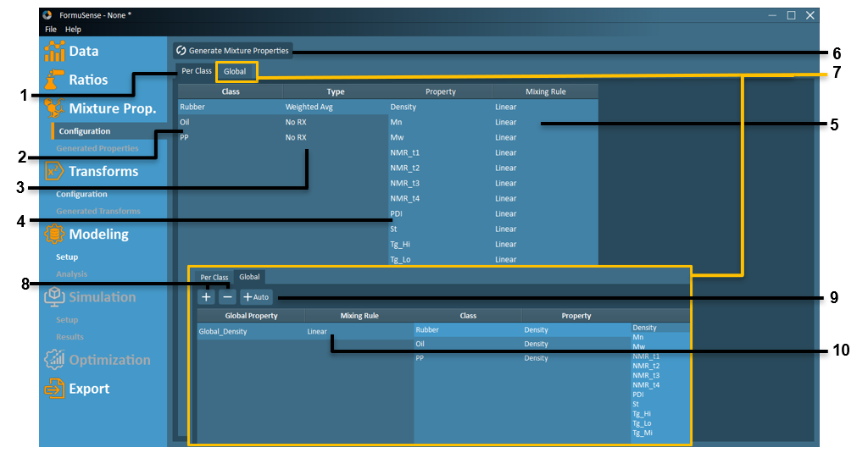The image size is (868, 453).
Task: Click Density property cell for Oil
Action: click(x=576, y=344)
